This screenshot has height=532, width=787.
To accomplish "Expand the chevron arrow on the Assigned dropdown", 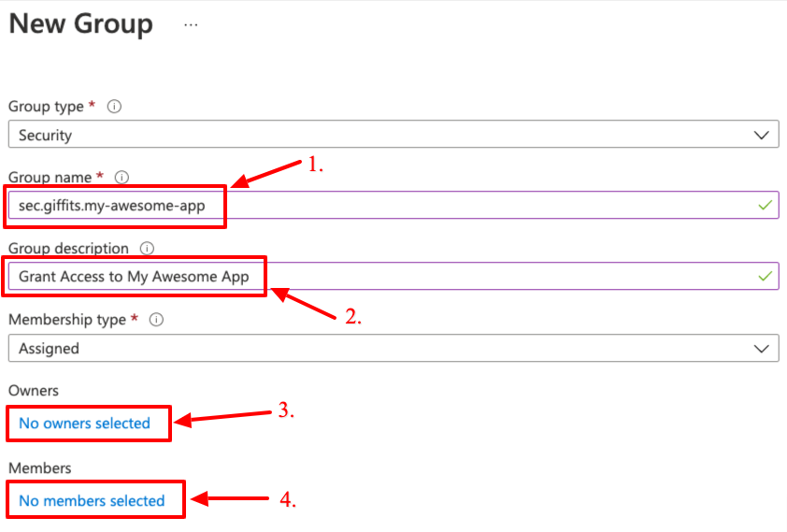I will tap(761, 349).
